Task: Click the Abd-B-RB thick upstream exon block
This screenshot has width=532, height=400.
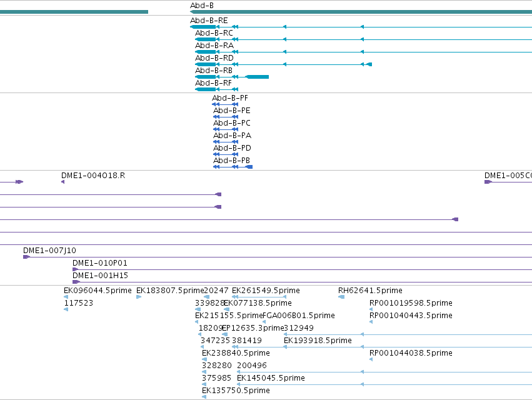Action: [257, 77]
